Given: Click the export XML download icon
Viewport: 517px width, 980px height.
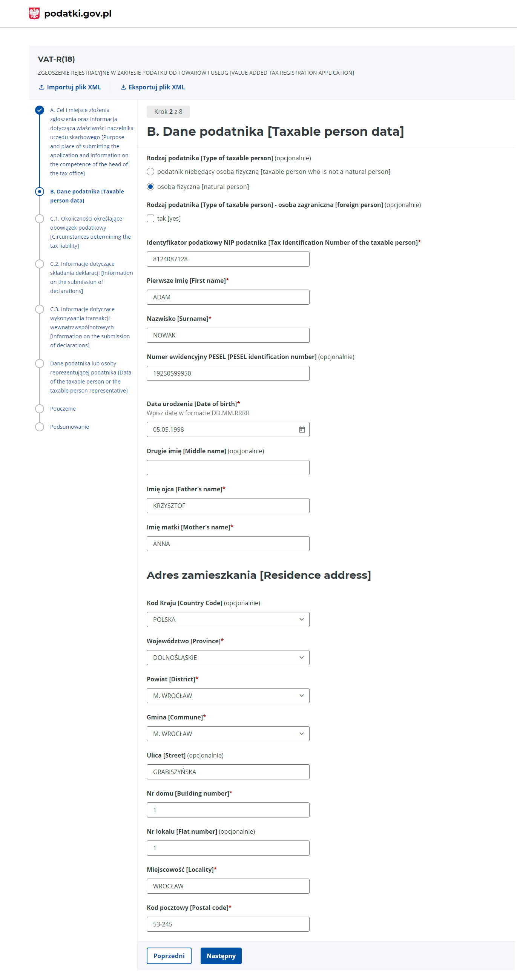Looking at the screenshot, I should [123, 87].
